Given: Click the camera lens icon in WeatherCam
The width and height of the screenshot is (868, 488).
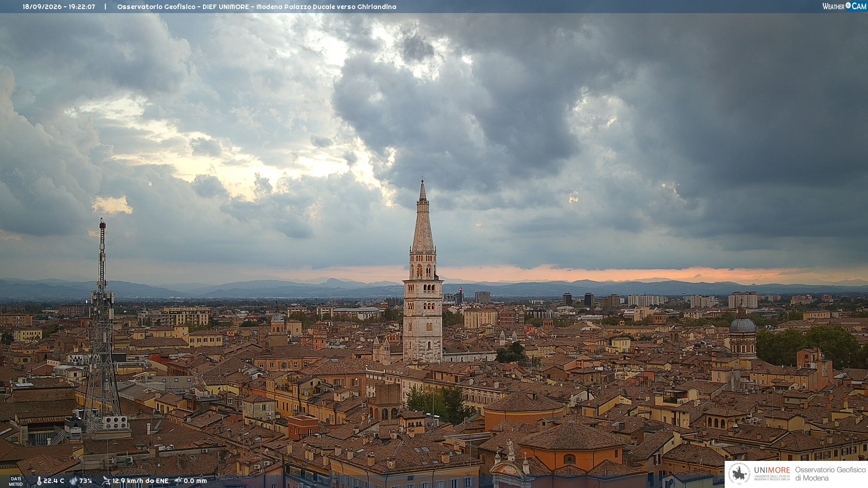Looking at the screenshot, I should 848,5.
